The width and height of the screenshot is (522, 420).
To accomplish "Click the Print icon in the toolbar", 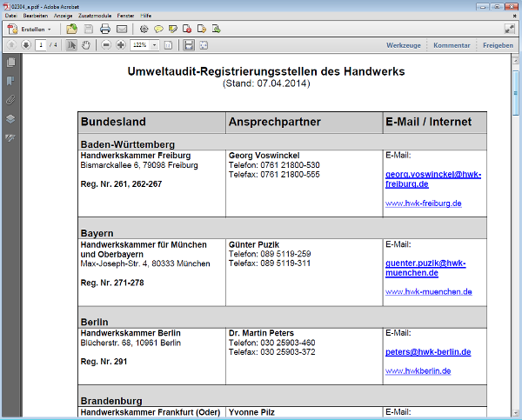I will tap(104, 29).
